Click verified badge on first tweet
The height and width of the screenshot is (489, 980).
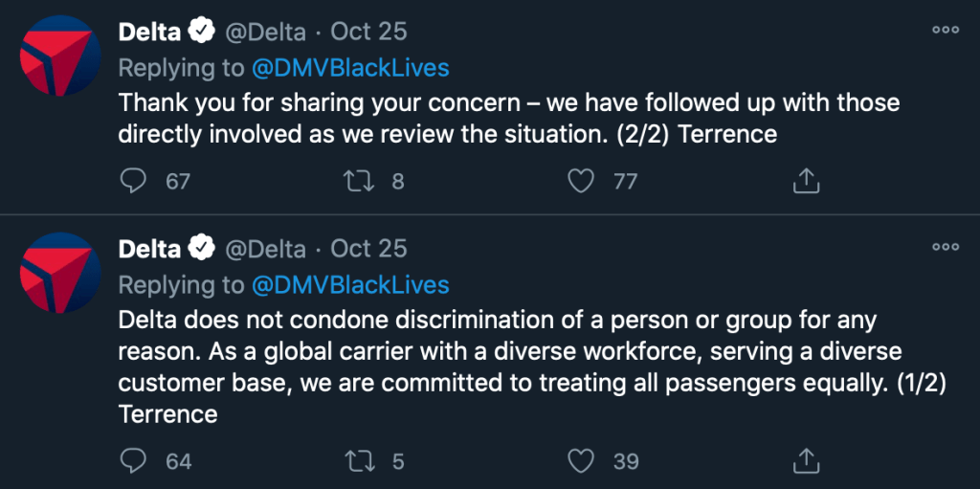point(201,32)
